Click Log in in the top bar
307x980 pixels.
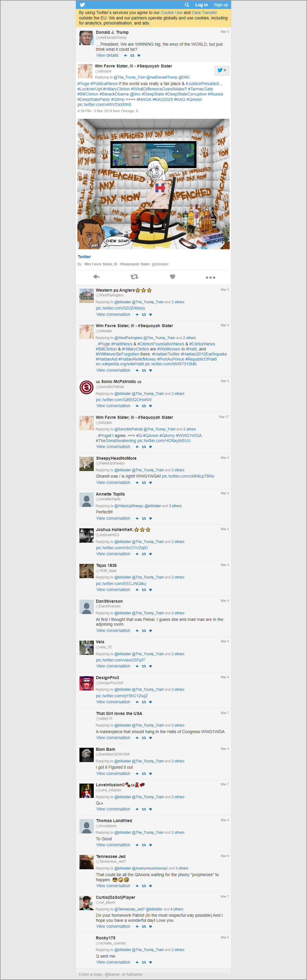tap(201, 4)
